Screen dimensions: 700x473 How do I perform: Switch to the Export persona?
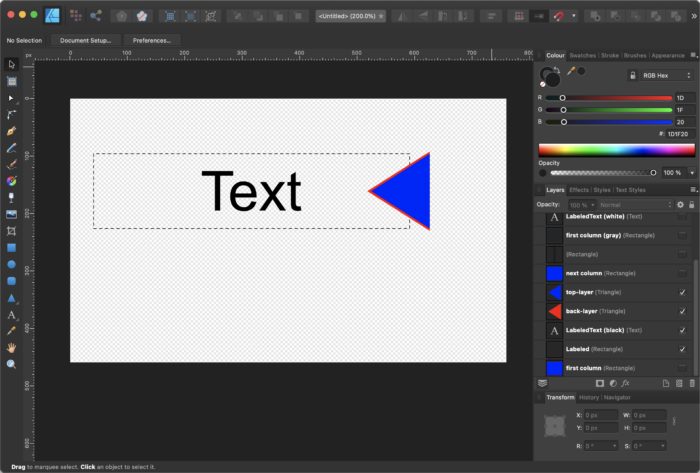pos(96,16)
